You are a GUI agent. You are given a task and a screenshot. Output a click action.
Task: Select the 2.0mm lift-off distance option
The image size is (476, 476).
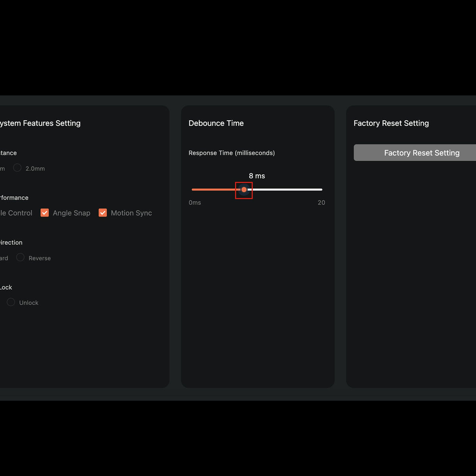[x=17, y=168]
